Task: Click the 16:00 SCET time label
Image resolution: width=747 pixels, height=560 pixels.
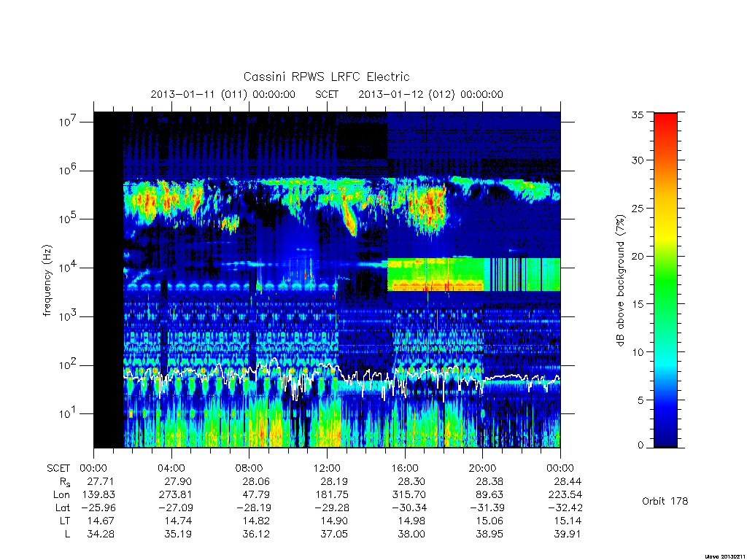Action: pyautogui.click(x=404, y=468)
